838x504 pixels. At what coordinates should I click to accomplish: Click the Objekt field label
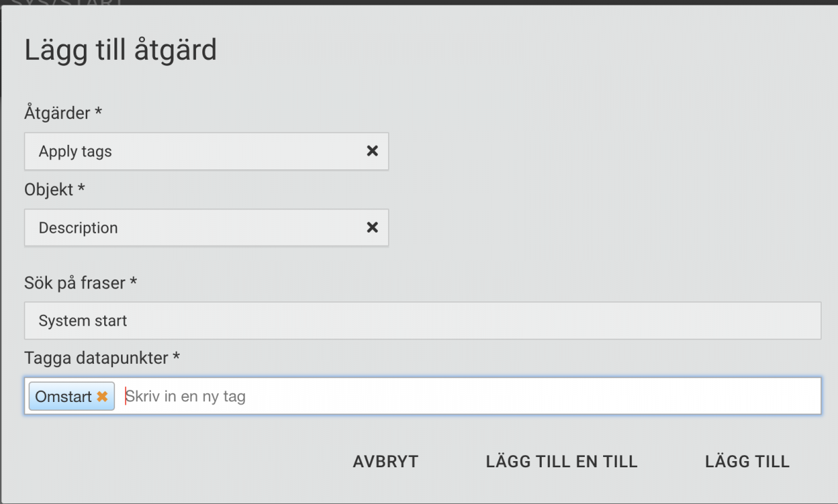coord(55,190)
